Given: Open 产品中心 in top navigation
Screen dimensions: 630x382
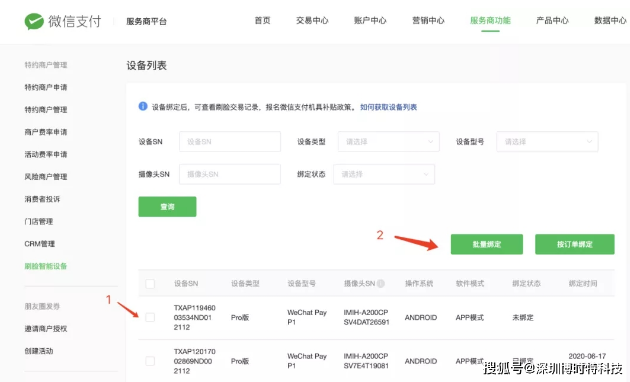Looking at the screenshot, I should pos(552,20).
